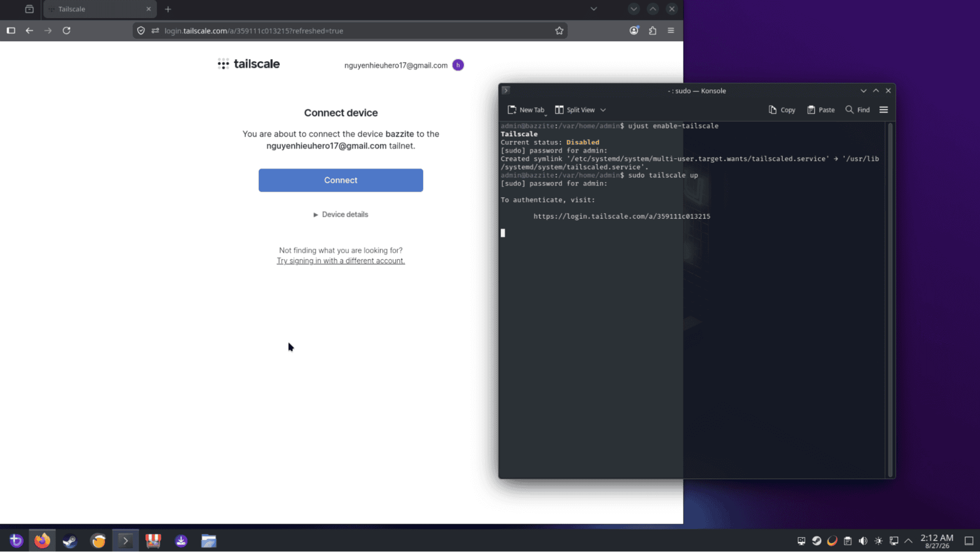Open the volume control tray icon
Image resolution: width=980 pixels, height=552 pixels.
pyautogui.click(x=863, y=541)
